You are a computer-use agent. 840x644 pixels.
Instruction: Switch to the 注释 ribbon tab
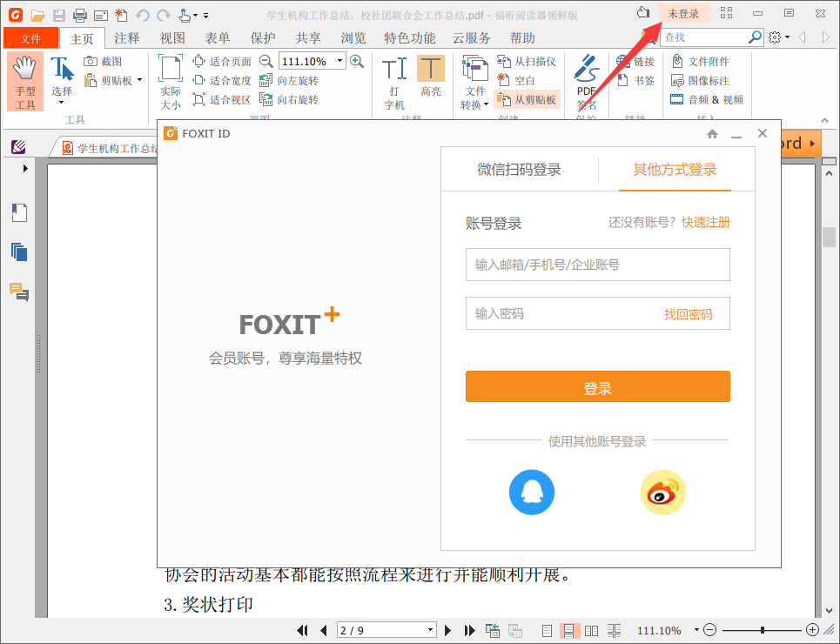[x=127, y=38]
